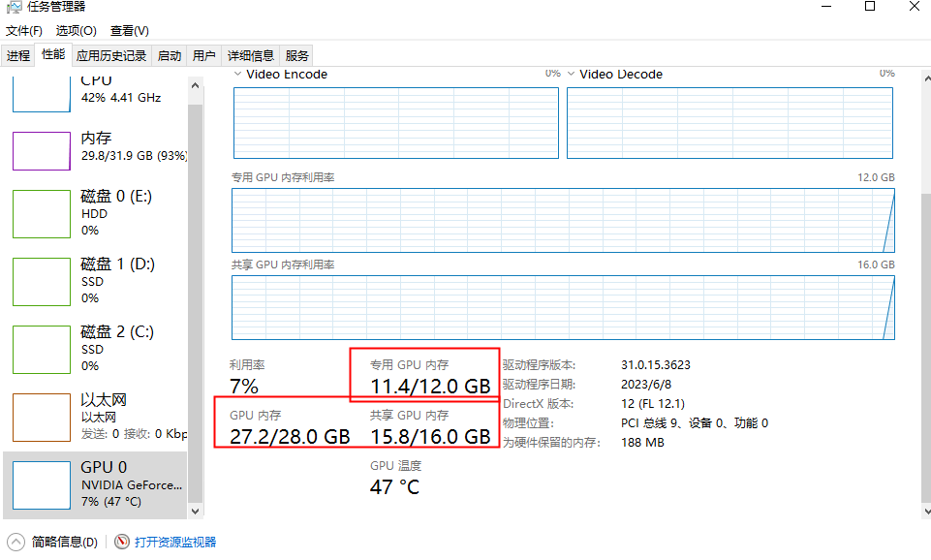The height and width of the screenshot is (560, 931).
Task: Click the resource monitor icon at bottom
Action: (x=122, y=543)
